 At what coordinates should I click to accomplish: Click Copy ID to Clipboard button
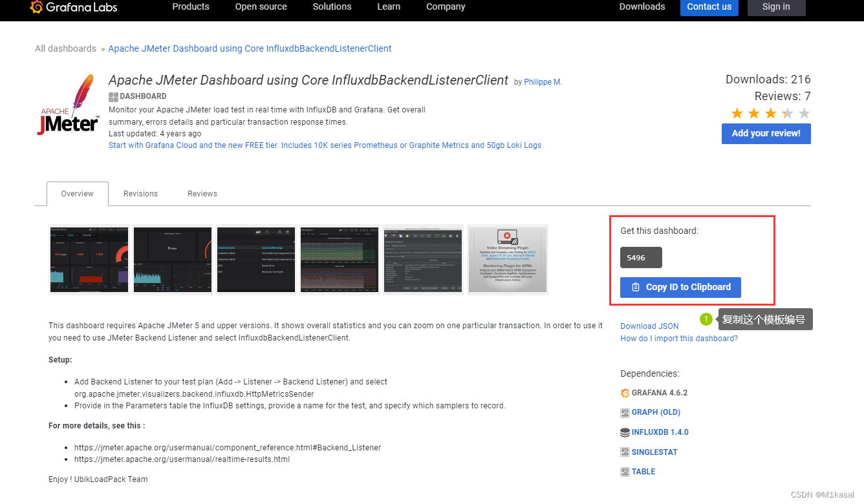coord(680,288)
